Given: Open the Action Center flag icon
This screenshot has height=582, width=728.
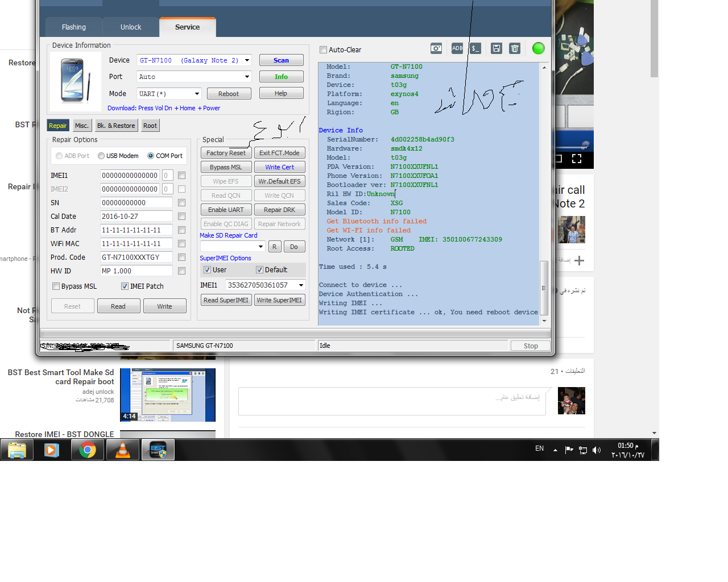Looking at the screenshot, I should click(569, 450).
